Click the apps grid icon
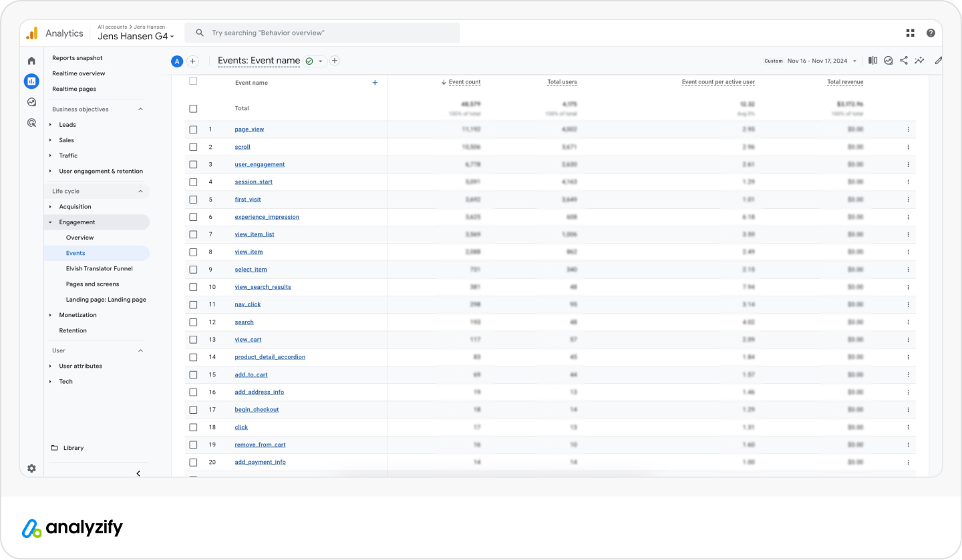Screen dimensions: 962x560 910,33
